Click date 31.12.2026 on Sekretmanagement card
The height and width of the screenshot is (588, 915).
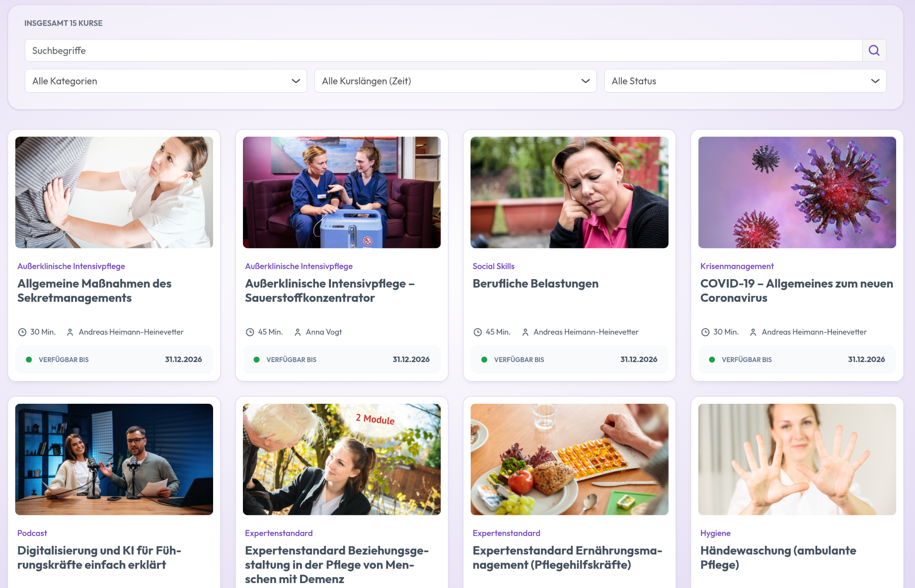coord(183,360)
